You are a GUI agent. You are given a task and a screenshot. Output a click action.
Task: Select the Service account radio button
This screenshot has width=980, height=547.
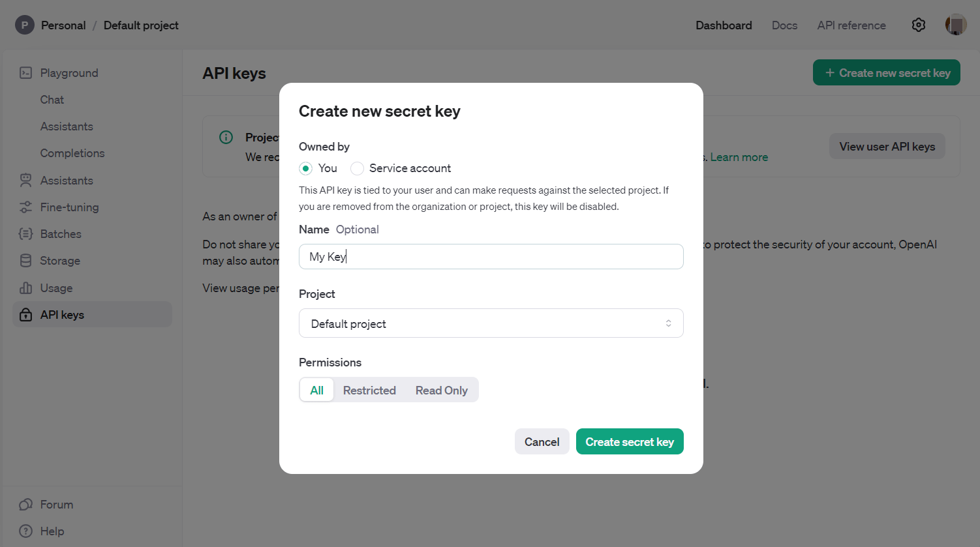(357, 168)
